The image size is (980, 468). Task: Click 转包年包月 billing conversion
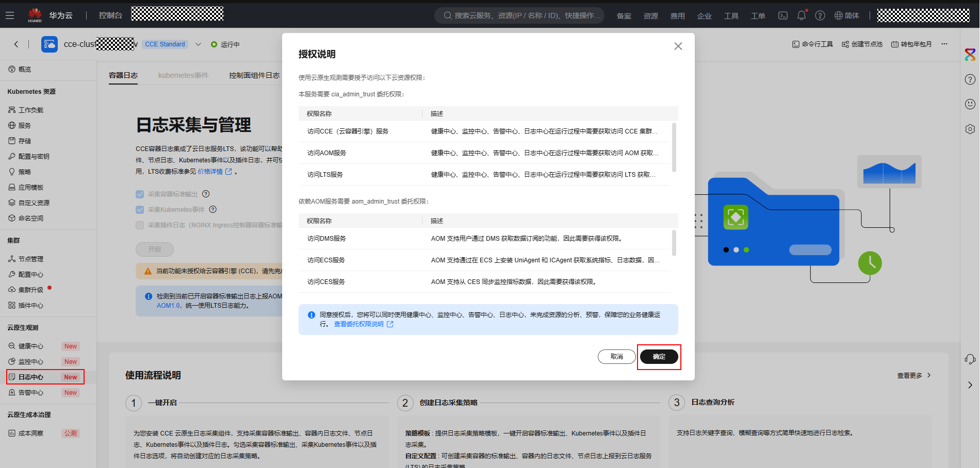click(x=911, y=44)
